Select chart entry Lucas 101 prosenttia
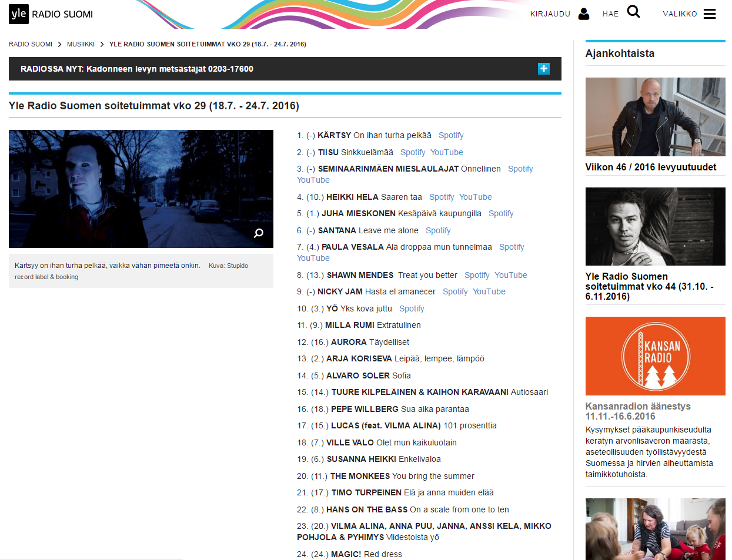 click(397, 425)
